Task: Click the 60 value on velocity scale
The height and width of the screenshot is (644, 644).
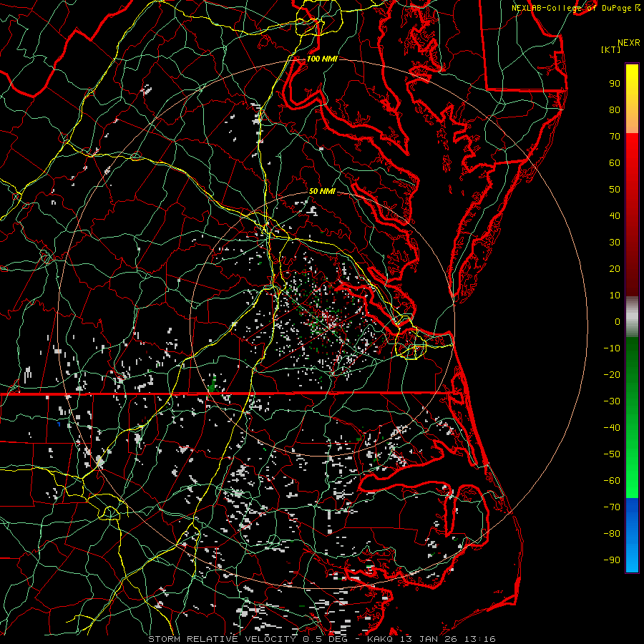Action: pos(615,162)
